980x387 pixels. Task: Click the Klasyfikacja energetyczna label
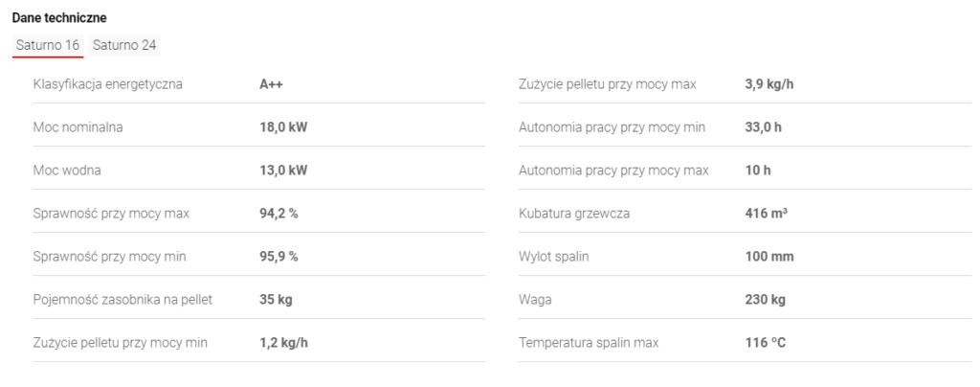[x=107, y=84]
